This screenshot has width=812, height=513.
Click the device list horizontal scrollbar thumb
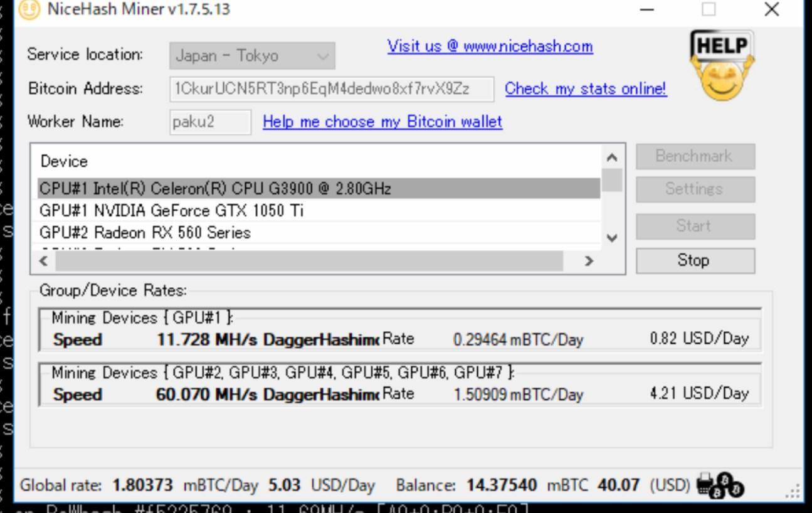[309, 262]
